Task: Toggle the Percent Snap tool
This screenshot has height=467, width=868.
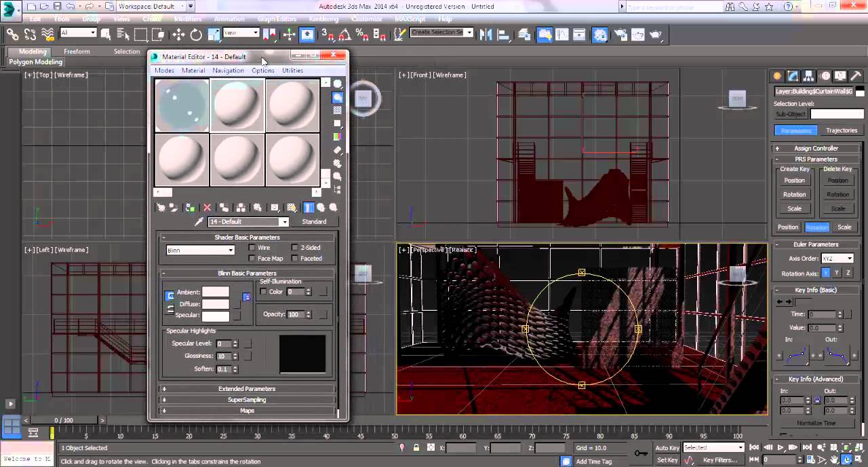Action: point(362,34)
